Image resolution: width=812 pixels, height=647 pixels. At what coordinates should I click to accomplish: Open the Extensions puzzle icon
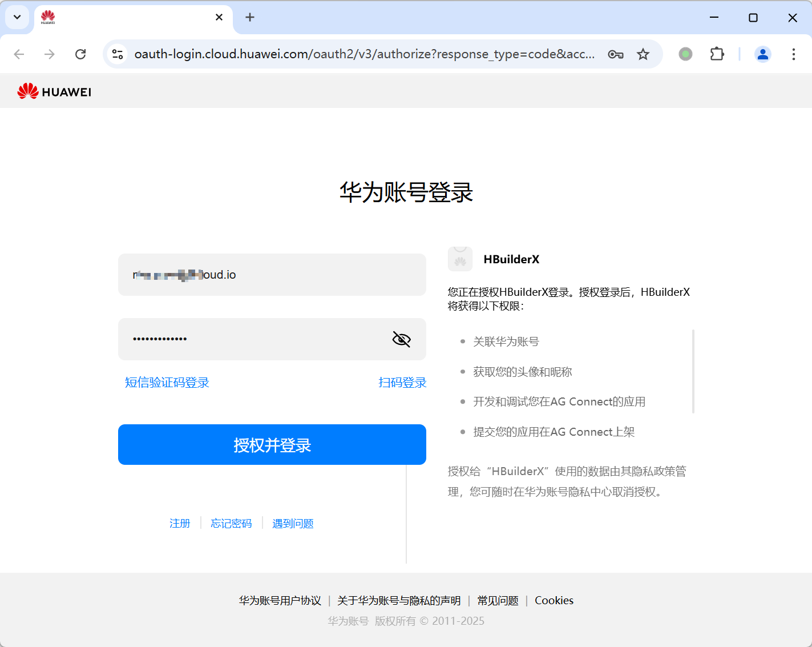pyautogui.click(x=717, y=54)
